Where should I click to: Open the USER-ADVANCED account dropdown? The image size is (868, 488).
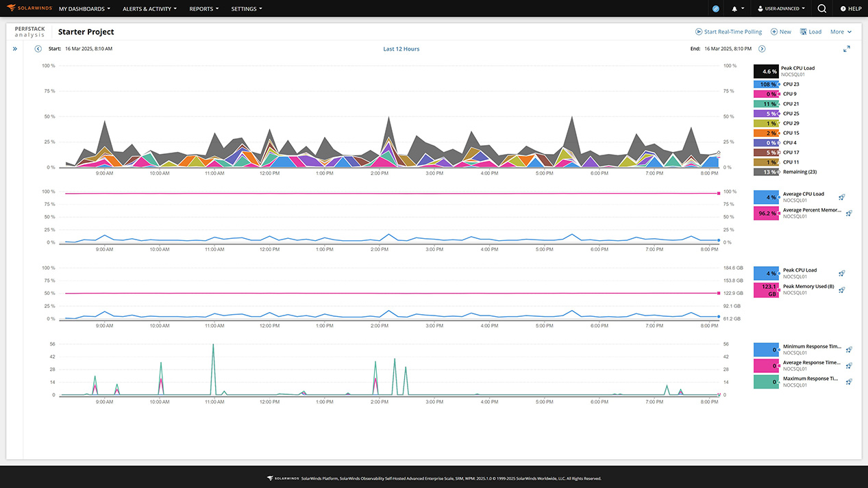point(781,8)
